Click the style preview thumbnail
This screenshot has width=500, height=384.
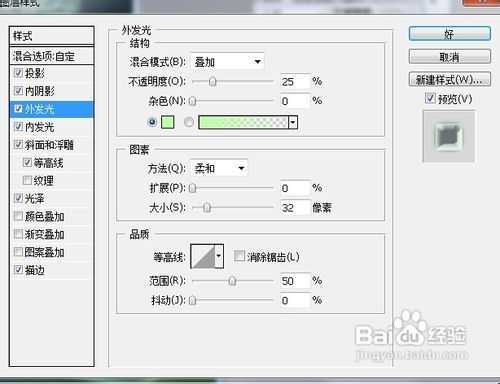click(449, 137)
